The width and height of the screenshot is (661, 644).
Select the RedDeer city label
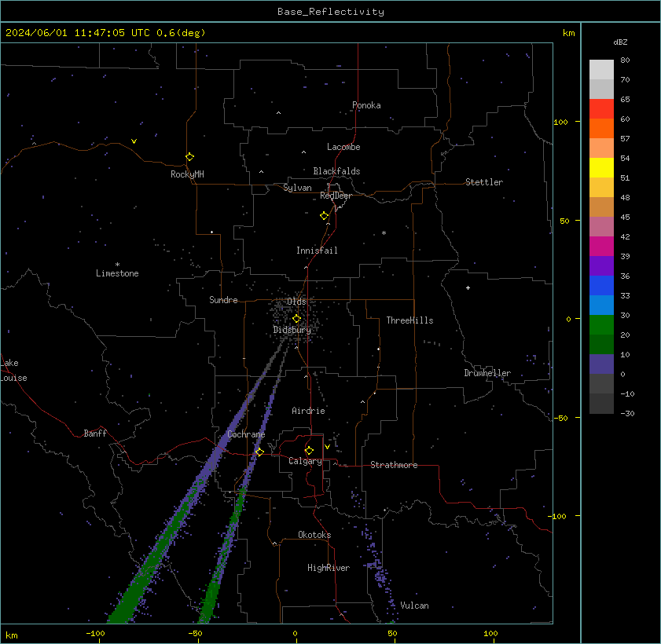336,196
